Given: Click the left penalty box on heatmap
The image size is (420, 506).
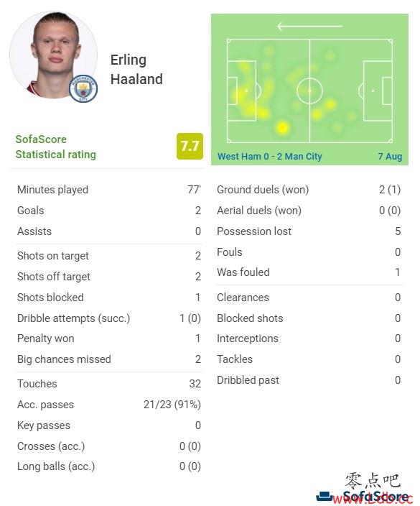Looking at the screenshot, I should [x=242, y=91].
